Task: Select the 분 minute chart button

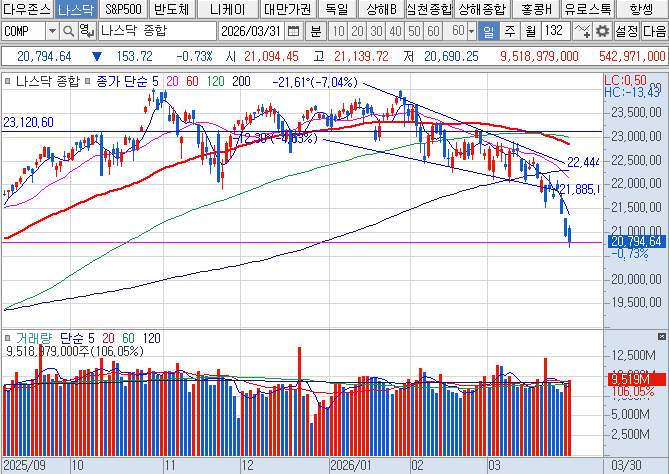Action: coord(316,31)
